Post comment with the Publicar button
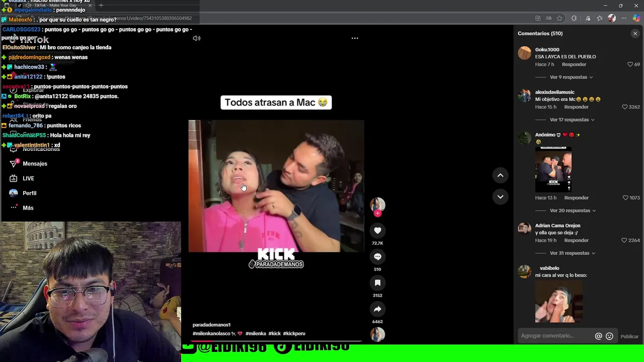Screen dimensions: 644x362 click(629, 336)
